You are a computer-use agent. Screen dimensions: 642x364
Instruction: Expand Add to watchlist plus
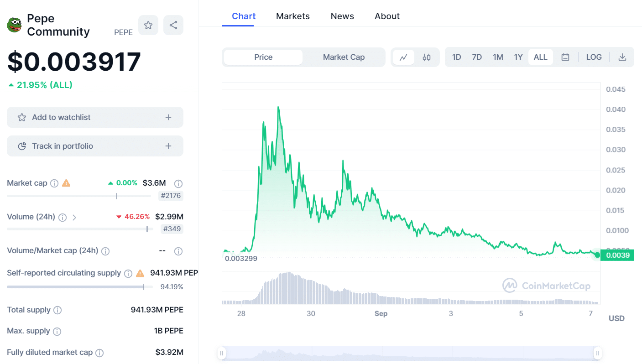click(168, 117)
